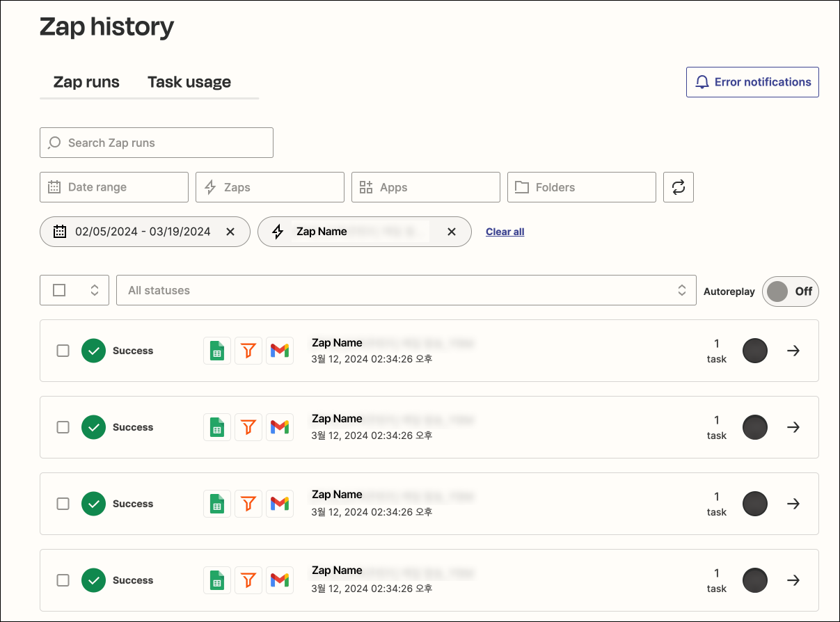Expand the bulk selection options arrows

pyautogui.click(x=95, y=290)
